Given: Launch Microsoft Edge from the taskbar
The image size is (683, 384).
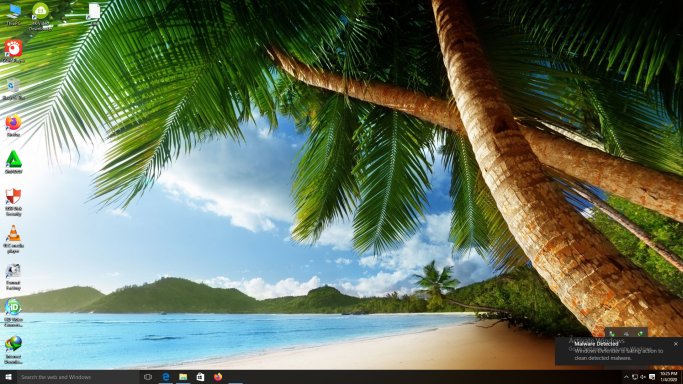Looking at the screenshot, I should click(x=166, y=377).
